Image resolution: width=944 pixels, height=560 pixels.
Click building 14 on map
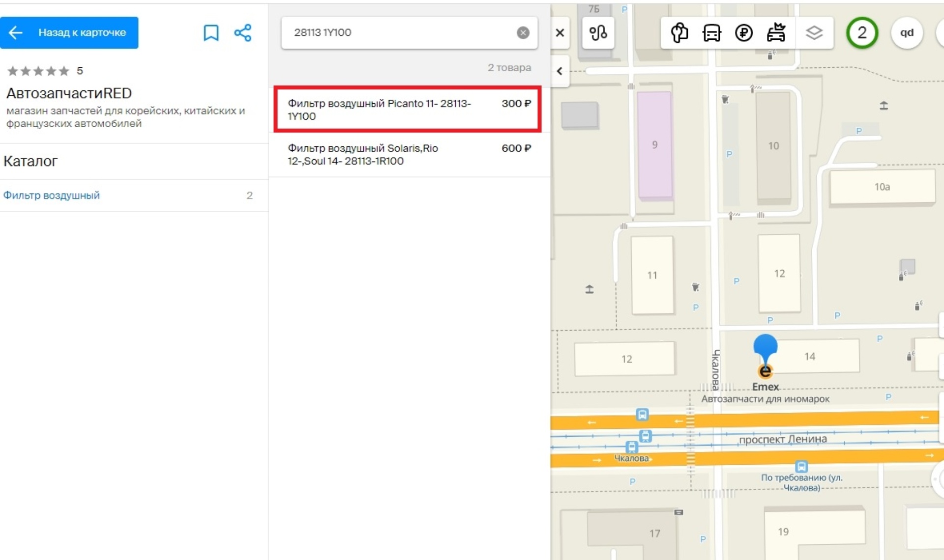(810, 356)
